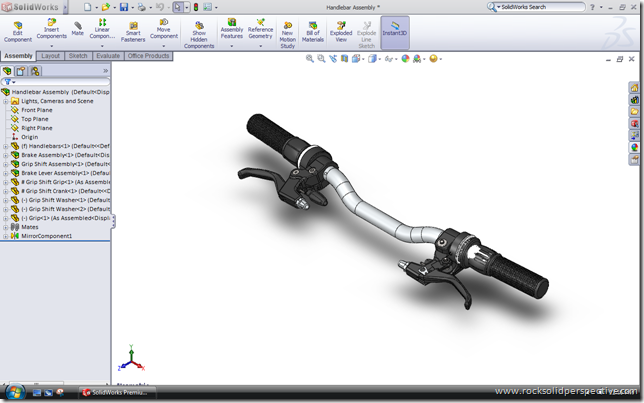Click the View Orientation cube icon
Screen dimensions: 644x403
click(x=356, y=59)
